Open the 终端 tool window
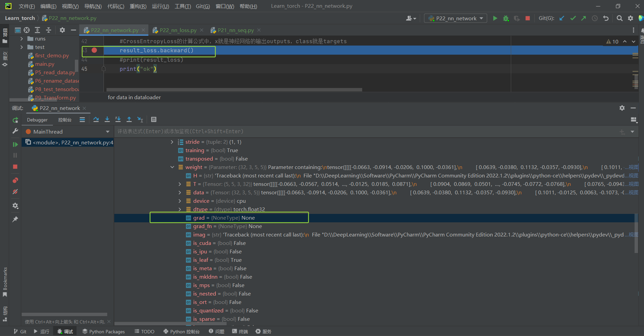The height and width of the screenshot is (336, 644). coord(240,332)
